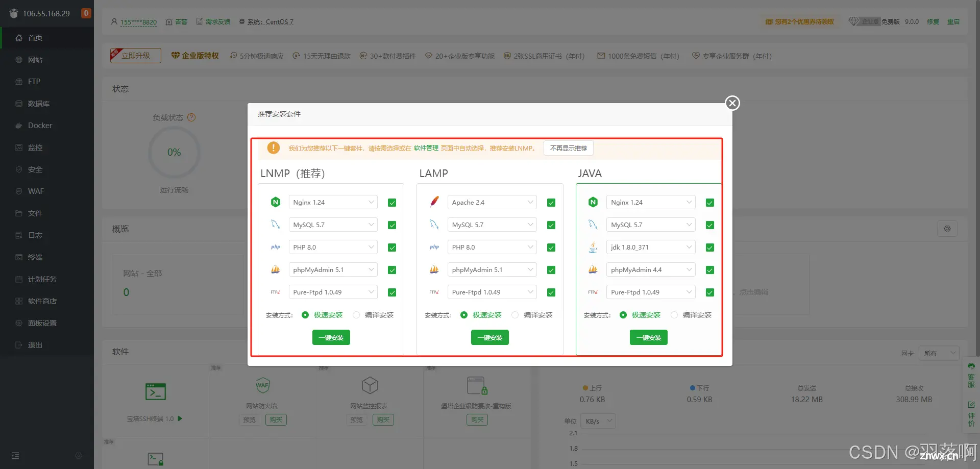Uncheck jdk 1.8.0_371 in JAVA
980x469 pixels.
coord(710,248)
